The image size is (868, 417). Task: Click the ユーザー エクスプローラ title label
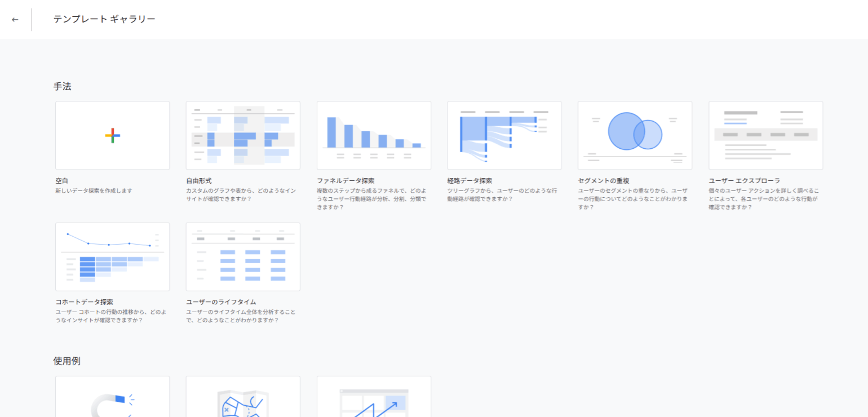pos(744,181)
